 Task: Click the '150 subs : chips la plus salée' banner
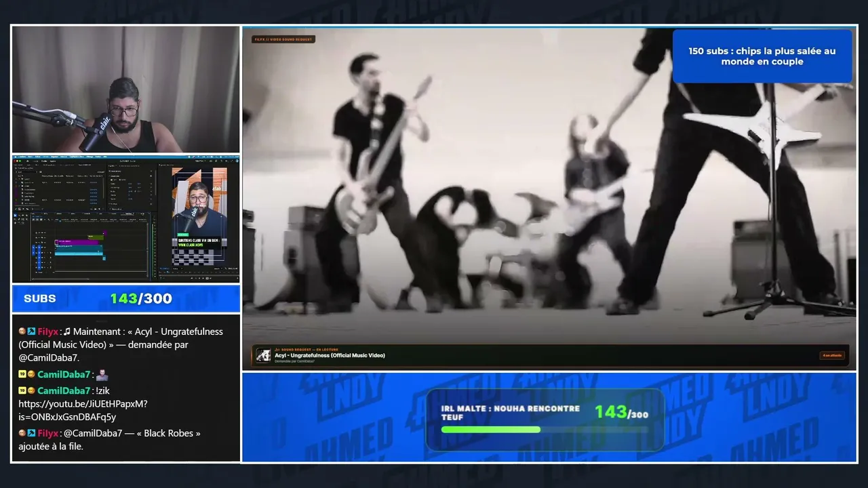point(762,56)
